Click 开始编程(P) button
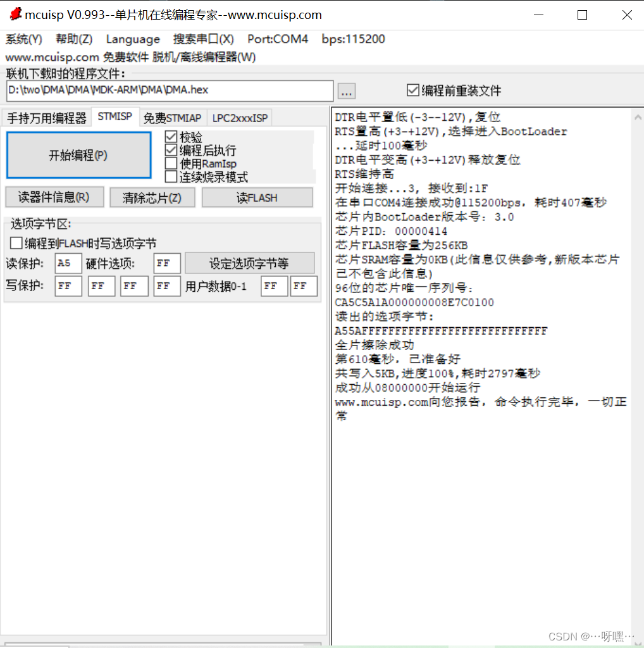This screenshot has height=648, width=644. pos(78,156)
